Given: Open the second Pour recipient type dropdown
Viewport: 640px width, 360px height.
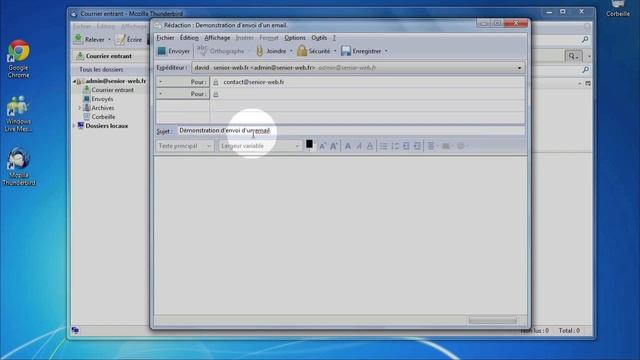Looking at the screenshot, I should [x=182, y=94].
